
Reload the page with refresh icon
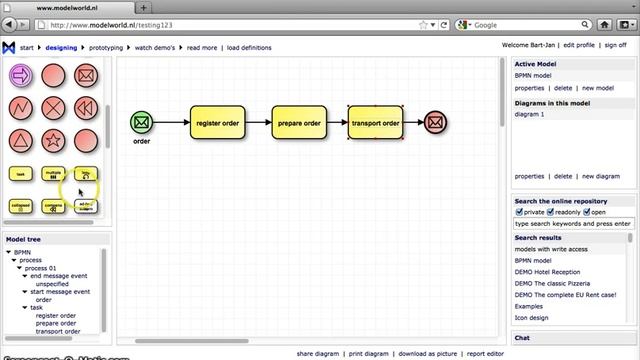point(444,25)
